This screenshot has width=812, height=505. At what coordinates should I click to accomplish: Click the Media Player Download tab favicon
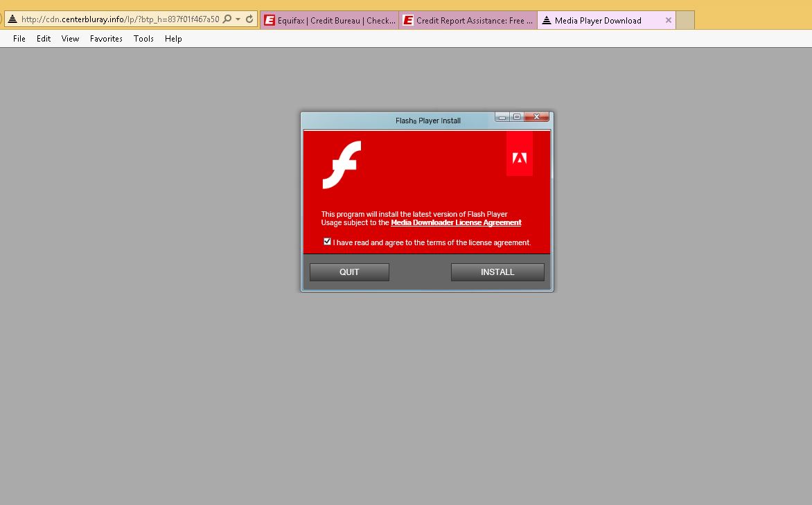pyautogui.click(x=547, y=20)
